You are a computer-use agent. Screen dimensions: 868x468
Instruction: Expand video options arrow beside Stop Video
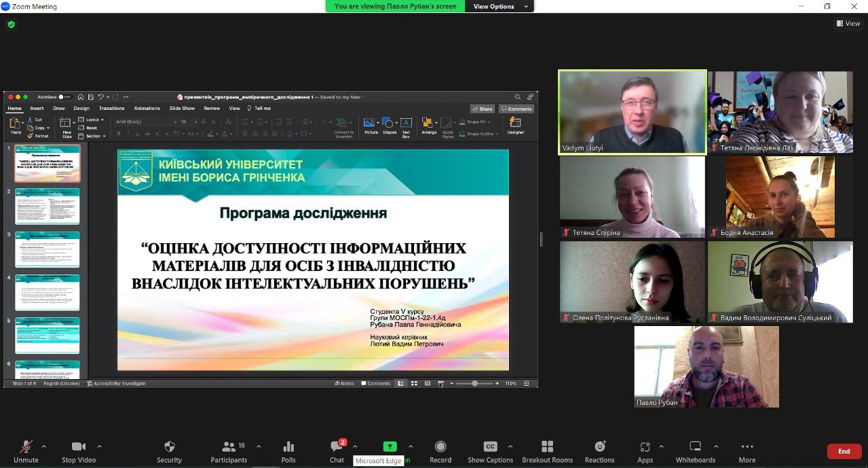[100, 446]
